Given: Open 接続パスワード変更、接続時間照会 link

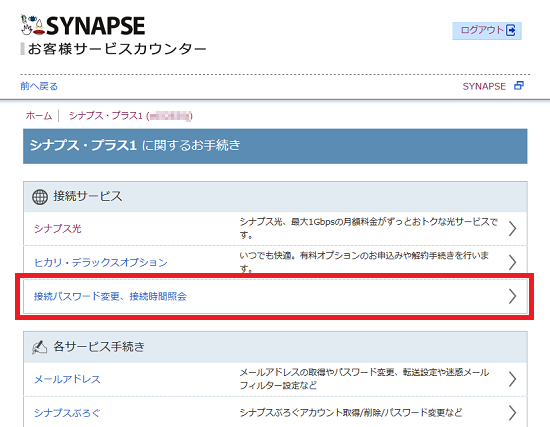Looking at the screenshot, I should click(110, 296).
